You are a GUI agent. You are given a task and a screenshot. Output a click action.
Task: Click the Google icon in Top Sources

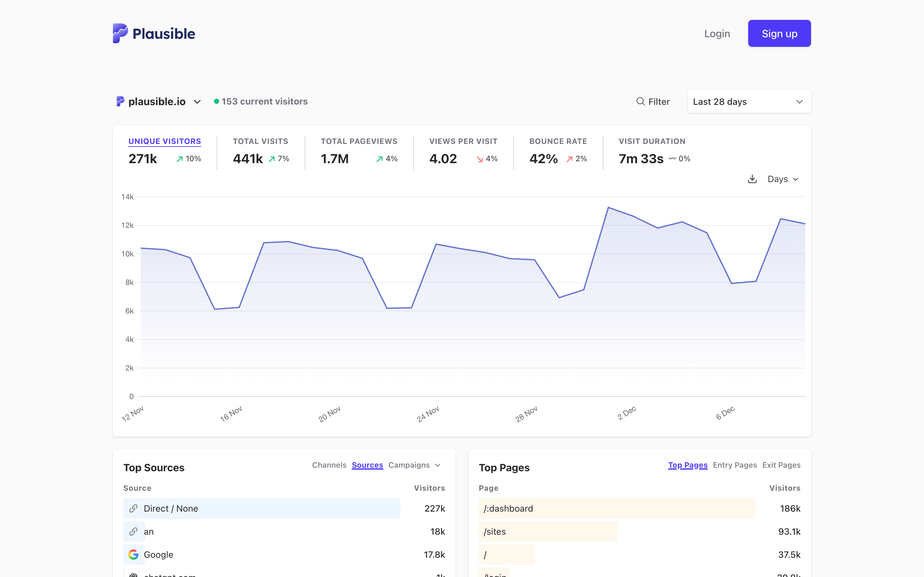click(x=133, y=555)
